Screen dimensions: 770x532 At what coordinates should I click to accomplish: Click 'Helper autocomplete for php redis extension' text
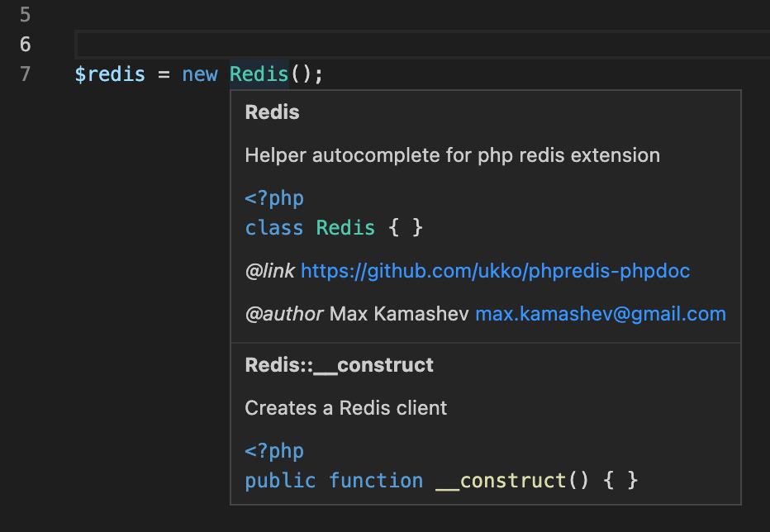(452, 155)
